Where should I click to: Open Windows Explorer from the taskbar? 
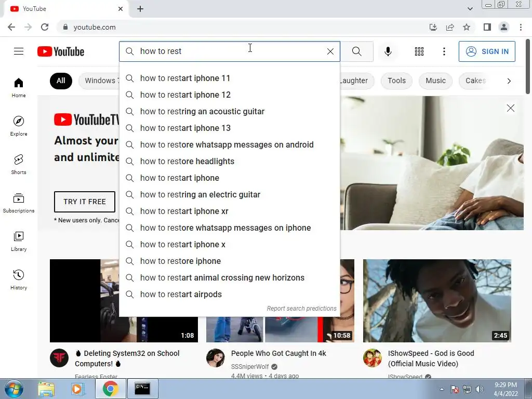click(x=46, y=389)
